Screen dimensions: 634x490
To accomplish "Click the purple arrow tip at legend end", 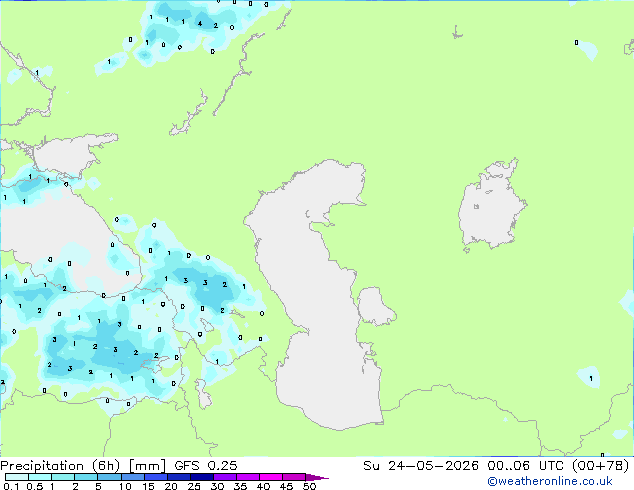I will tap(317, 477).
